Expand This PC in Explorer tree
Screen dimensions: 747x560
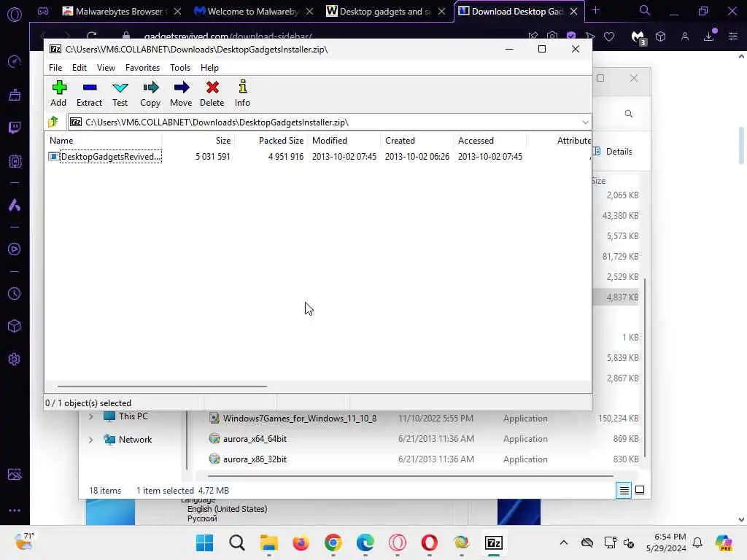(x=90, y=416)
